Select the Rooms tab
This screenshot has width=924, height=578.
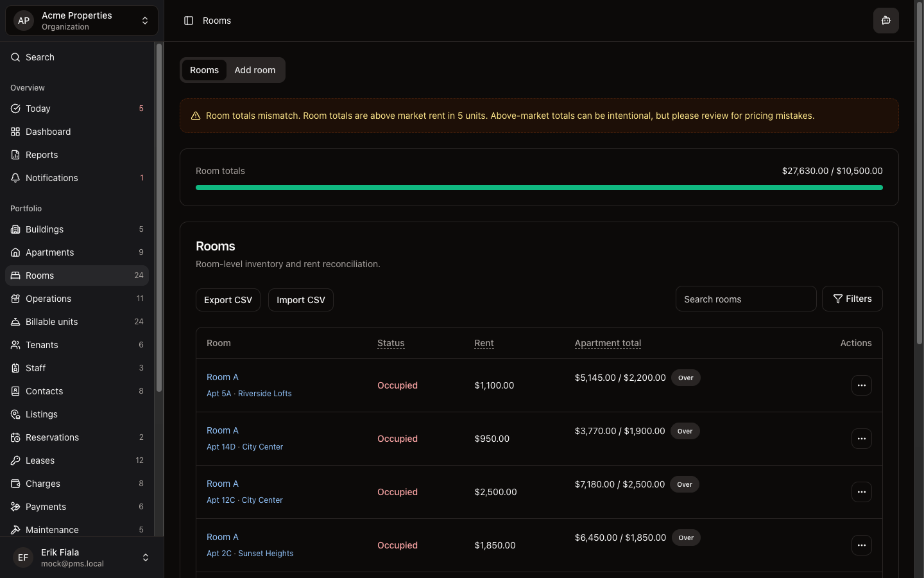point(204,70)
